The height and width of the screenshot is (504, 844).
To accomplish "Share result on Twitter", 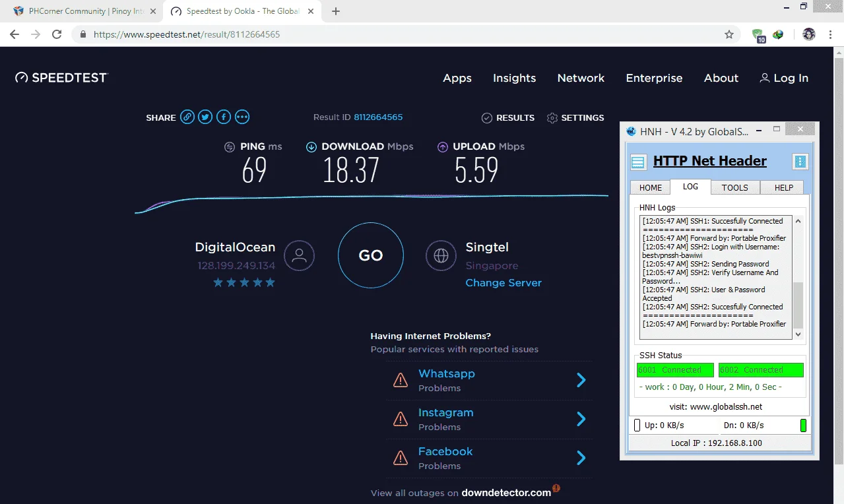I will click(x=206, y=117).
